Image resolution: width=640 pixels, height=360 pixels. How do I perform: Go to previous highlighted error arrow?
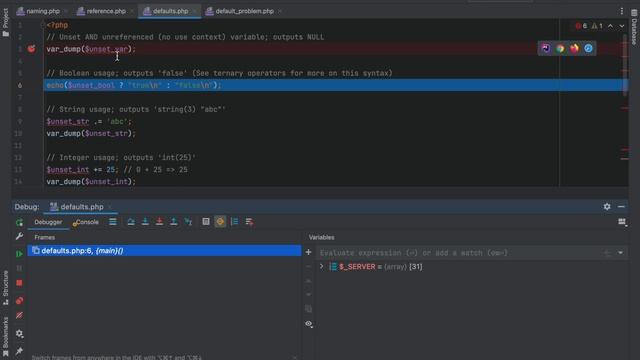click(610, 26)
